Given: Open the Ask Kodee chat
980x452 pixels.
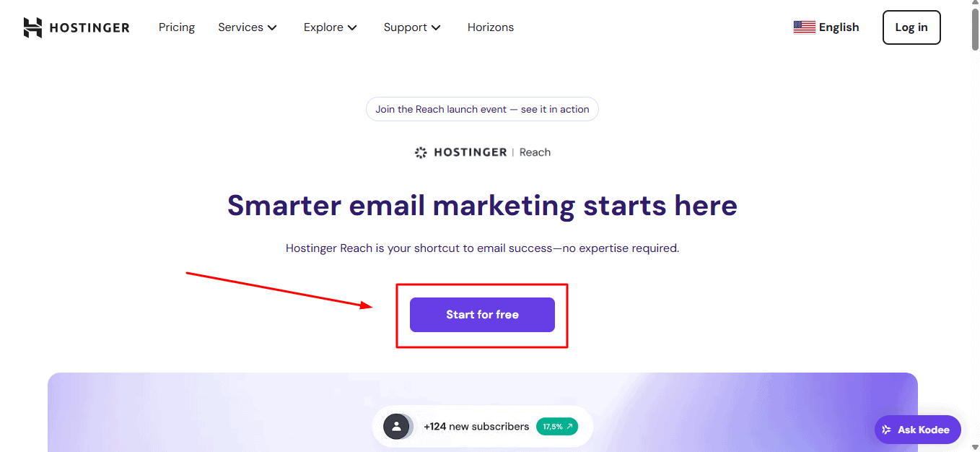Looking at the screenshot, I should 917,430.
